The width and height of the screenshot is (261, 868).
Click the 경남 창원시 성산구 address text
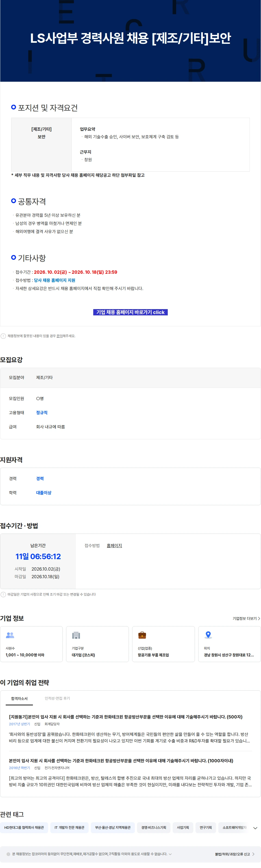click(229, 655)
